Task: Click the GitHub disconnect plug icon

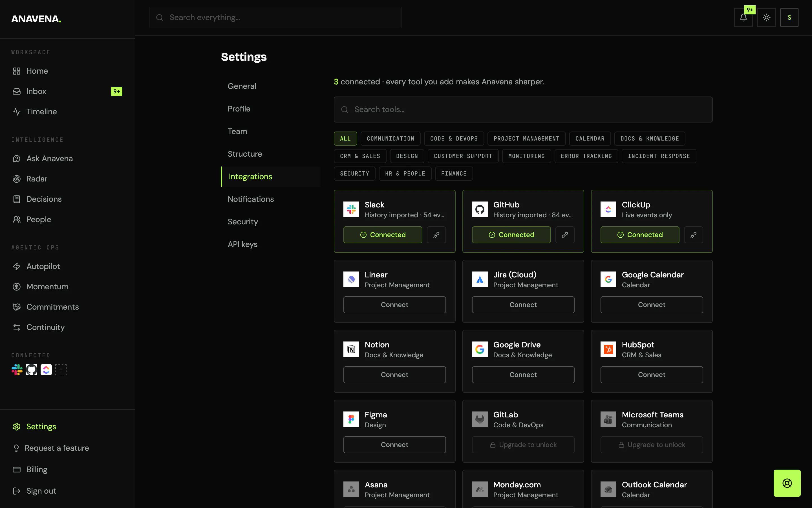Action: tap(565, 235)
